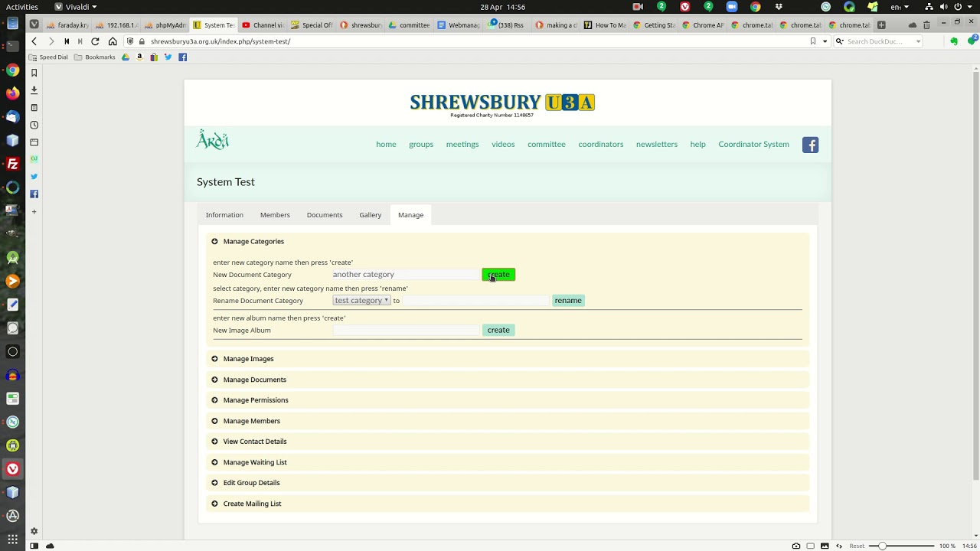The height and width of the screenshot is (551, 980).
Task: Open the Bookmarks panel in Vivaldi sidebar
Action: pos(34,73)
